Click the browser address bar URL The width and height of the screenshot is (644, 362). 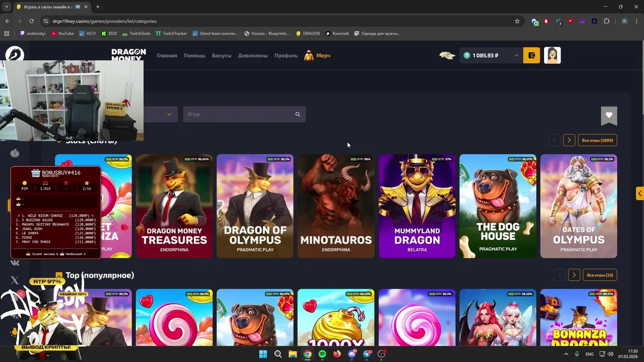tap(105, 21)
